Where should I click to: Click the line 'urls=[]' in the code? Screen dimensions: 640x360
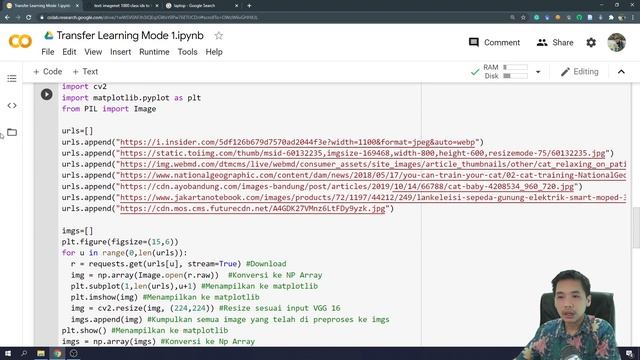pos(78,131)
